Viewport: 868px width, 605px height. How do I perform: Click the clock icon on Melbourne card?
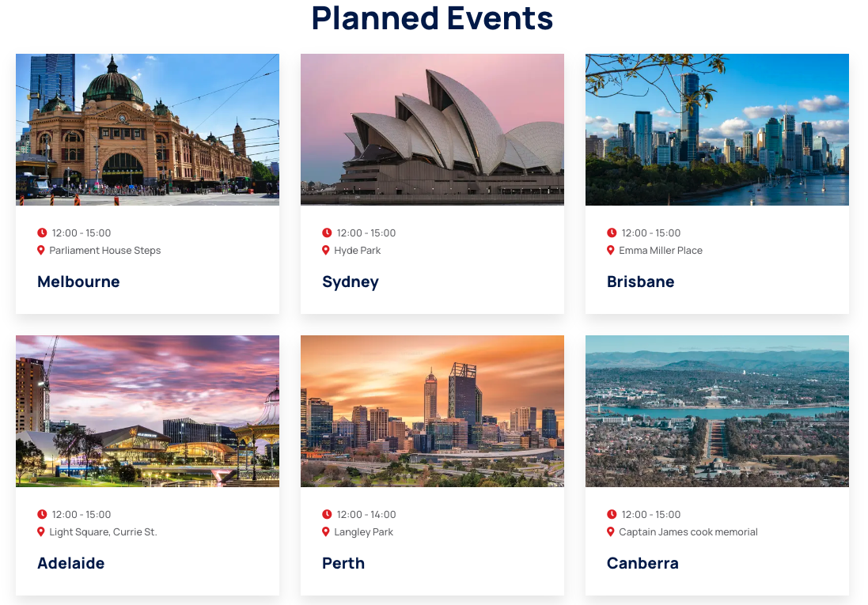click(42, 233)
